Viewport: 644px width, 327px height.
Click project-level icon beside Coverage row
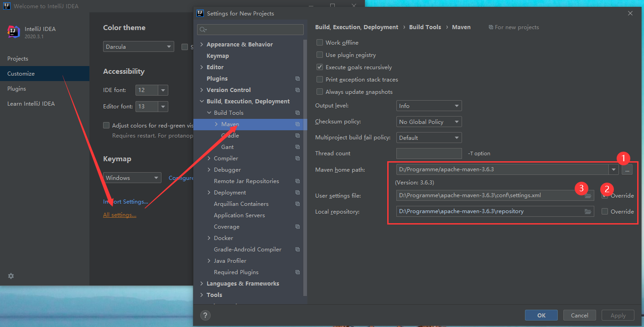(297, 227)
